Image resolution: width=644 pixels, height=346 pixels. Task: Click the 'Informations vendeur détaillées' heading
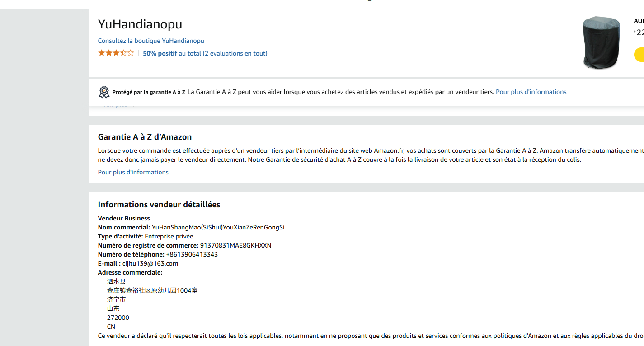(x=159, y=205)
